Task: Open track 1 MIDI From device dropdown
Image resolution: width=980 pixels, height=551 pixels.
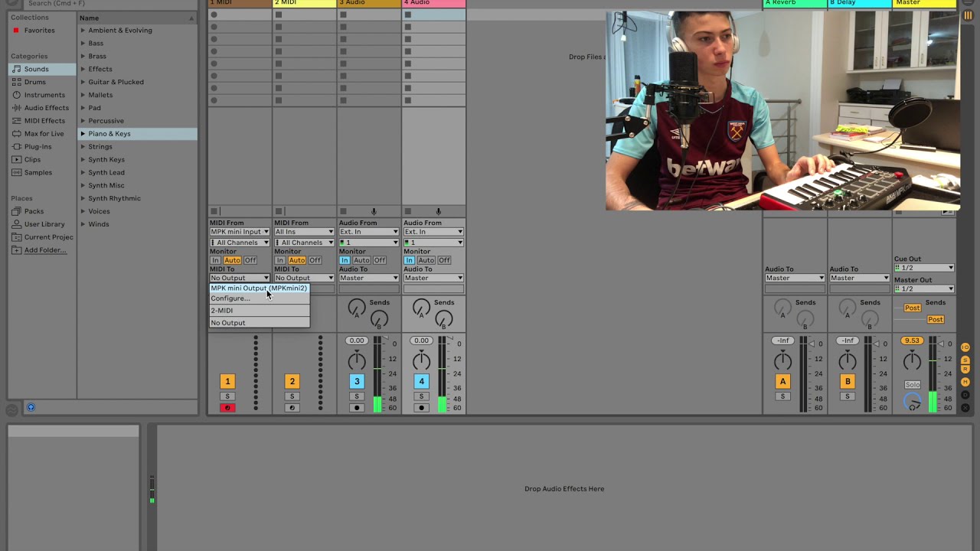Action: (240, 232)
